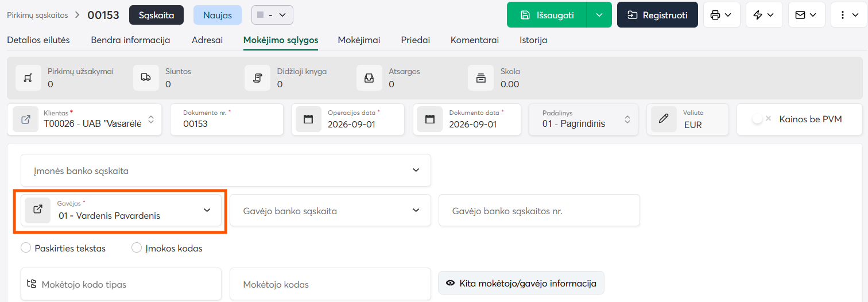Image resolution: width=868 pixels, height=302 pixels.
Task: Click the green Išsaugoti button
Action: point(547,15)
